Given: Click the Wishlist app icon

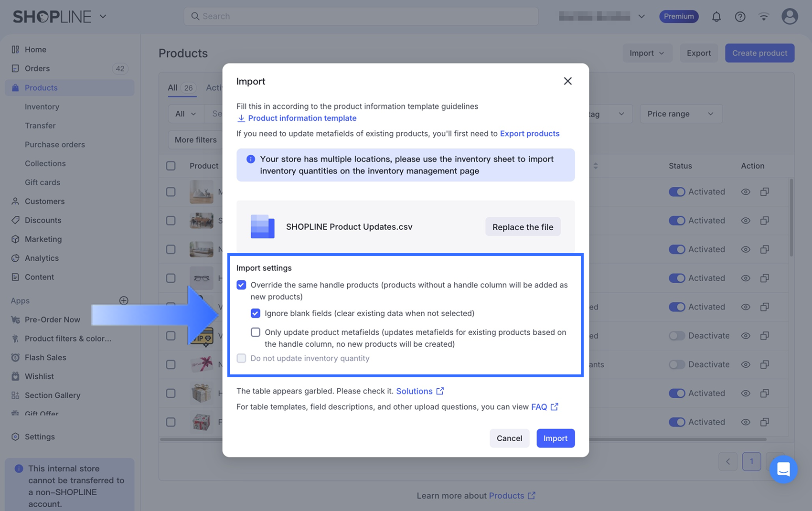Looking at the screenshot, I should pyautogui.click(x=15, y=376).
